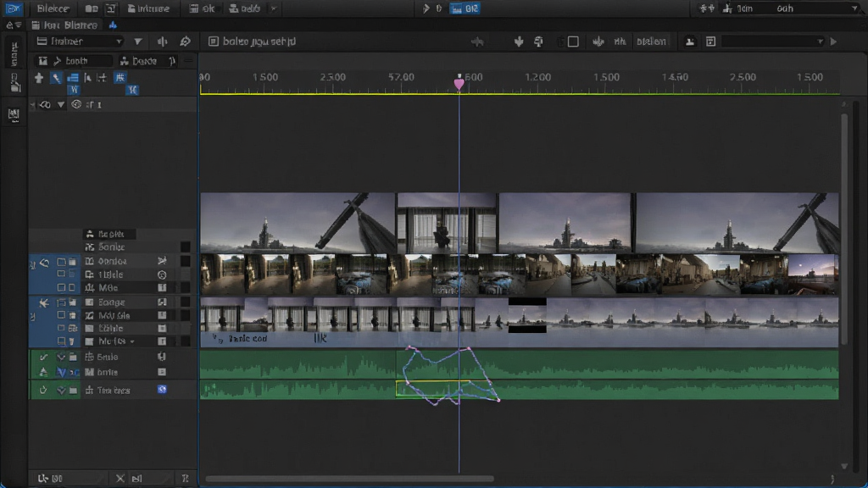
Task: Toggle the checkmark on the first green audio track
Action: click(44, 357)
